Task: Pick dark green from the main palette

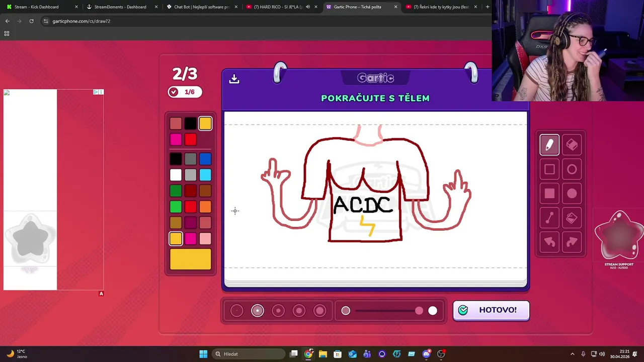Action: (x=176, y=191)
